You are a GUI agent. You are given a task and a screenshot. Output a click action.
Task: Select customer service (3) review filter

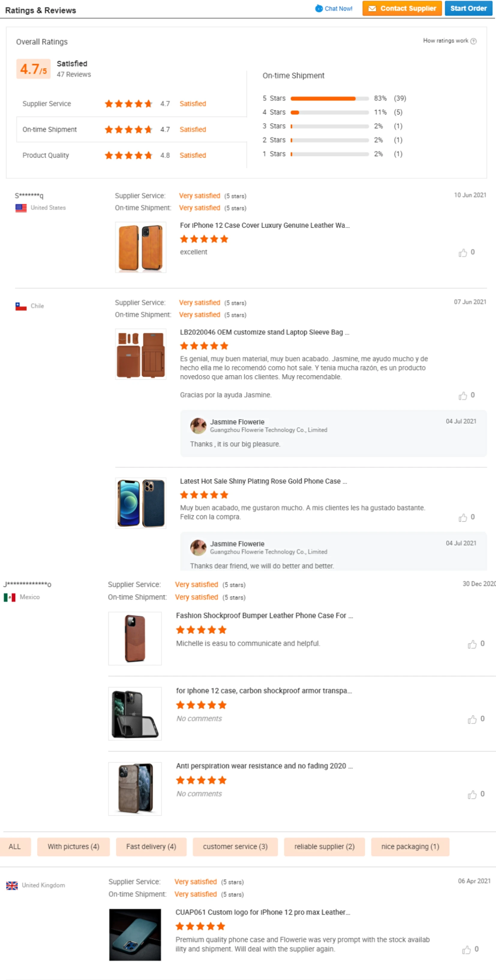pos(235,846)
